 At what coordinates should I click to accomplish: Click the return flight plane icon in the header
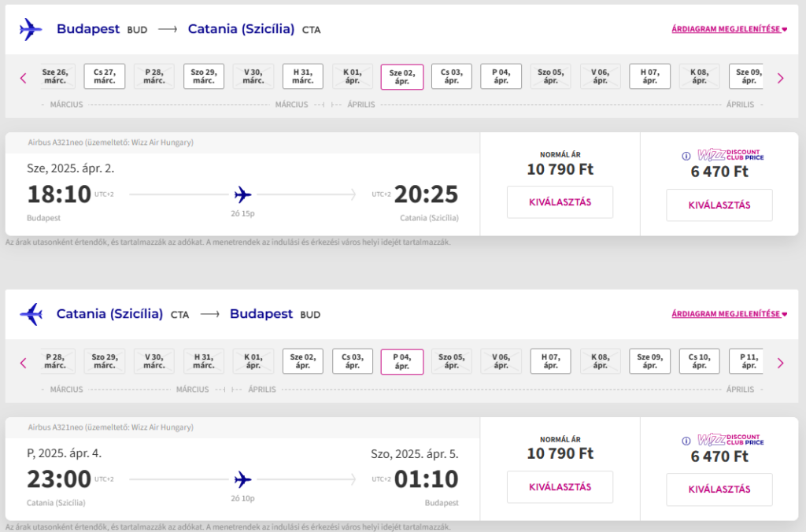31,314
